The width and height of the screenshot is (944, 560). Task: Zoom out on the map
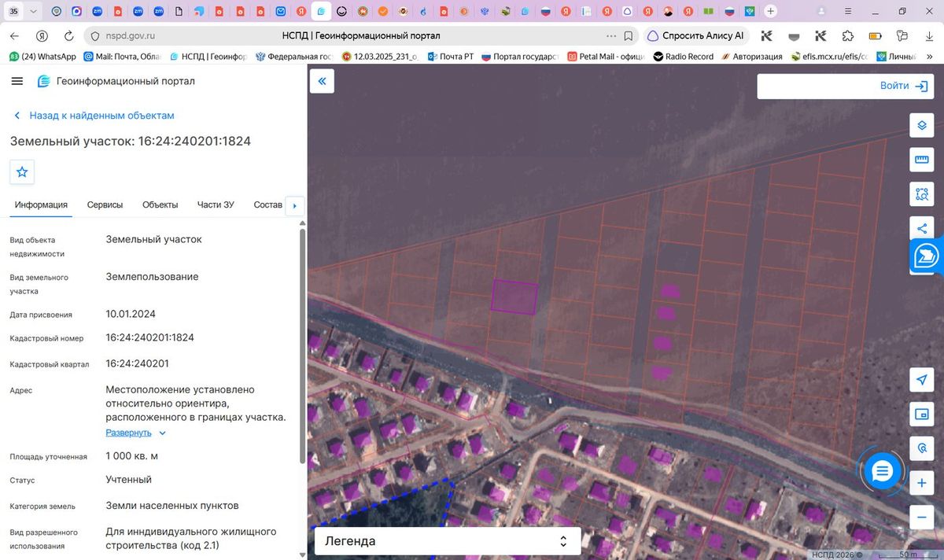pyautogui.click(x=922, y=517)
